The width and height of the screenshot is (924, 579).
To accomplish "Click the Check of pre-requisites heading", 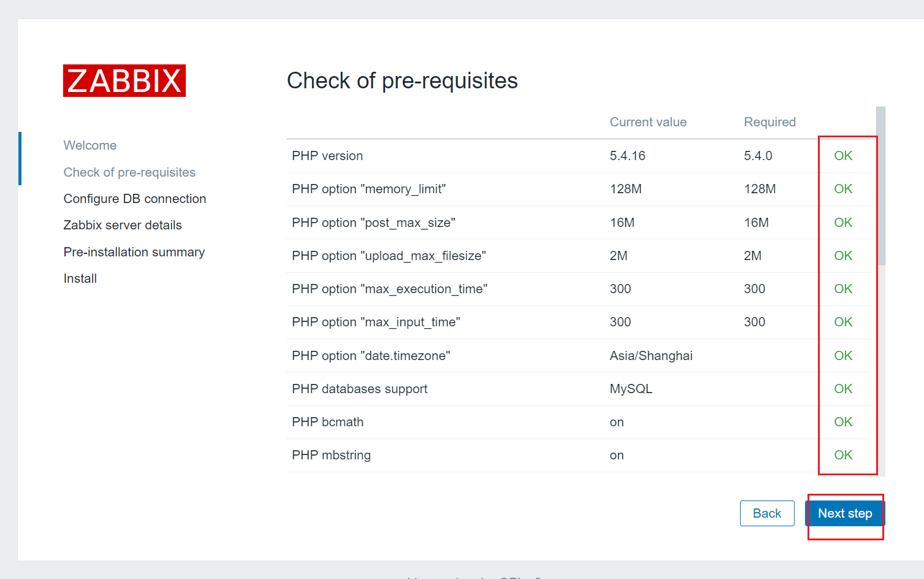I will [x=402, y=81].
